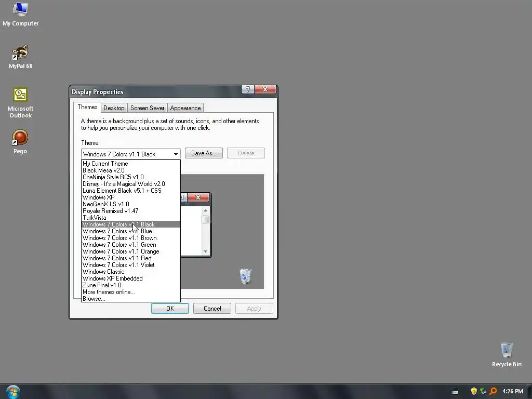
Task: Click the Cancel button
Action: pos(212,309)
